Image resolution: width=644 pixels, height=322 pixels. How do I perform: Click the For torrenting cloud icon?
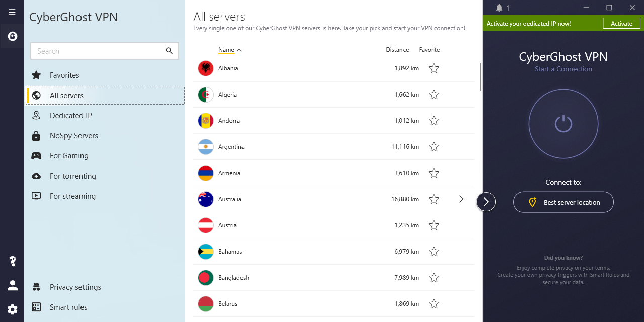[36, 176]
